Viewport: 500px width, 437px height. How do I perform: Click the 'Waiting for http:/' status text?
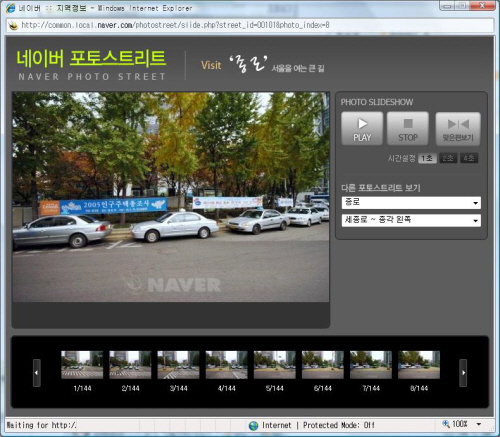(41, 425)
